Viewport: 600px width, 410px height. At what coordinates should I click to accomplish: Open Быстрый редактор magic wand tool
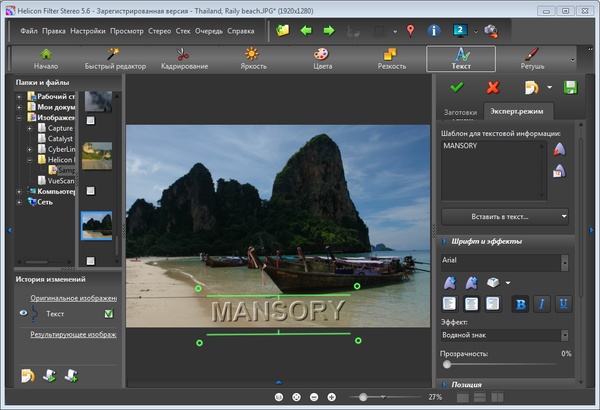point(115,59)
